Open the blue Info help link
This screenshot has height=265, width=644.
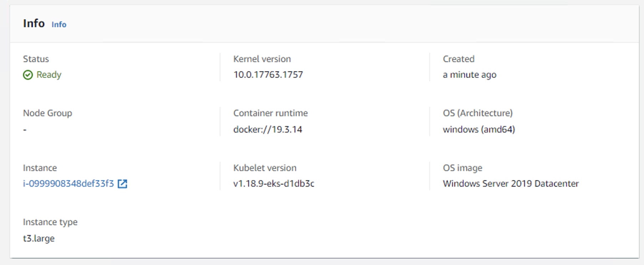point(59,25)
